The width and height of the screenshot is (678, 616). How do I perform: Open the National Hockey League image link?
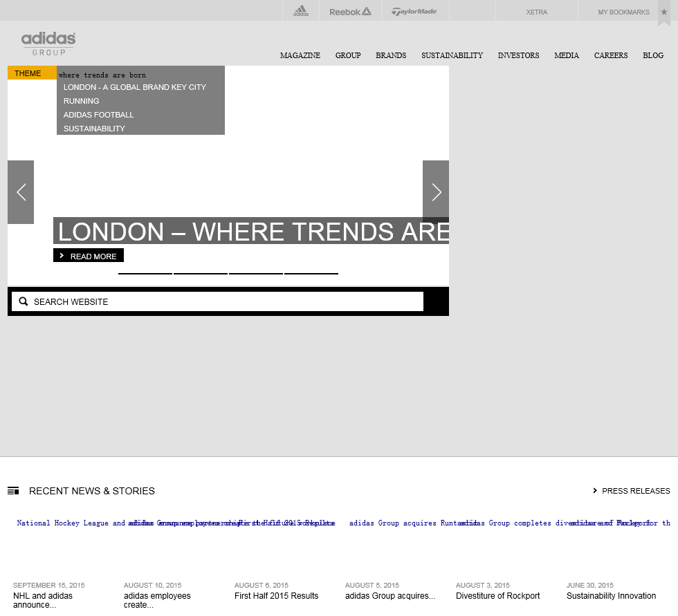(71, 523)
